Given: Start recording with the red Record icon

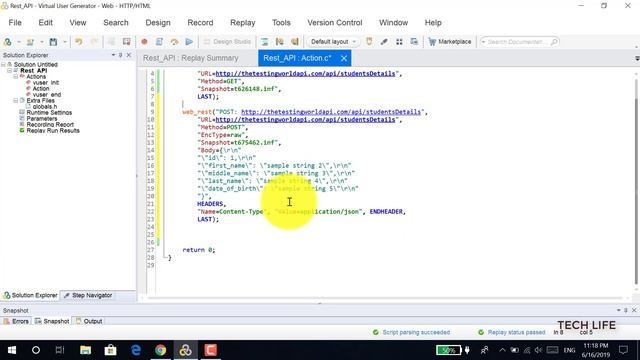Looking at the screenshot, I should coord(144,42).
